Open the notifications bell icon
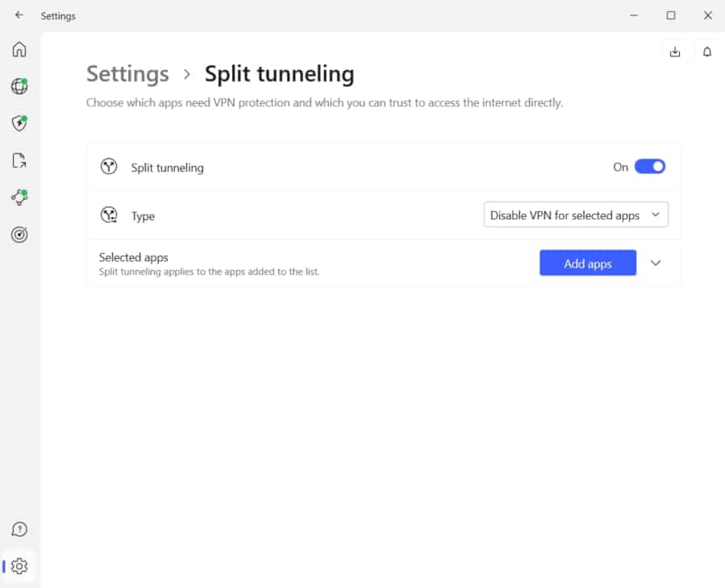725x588 pixels. 707,52
